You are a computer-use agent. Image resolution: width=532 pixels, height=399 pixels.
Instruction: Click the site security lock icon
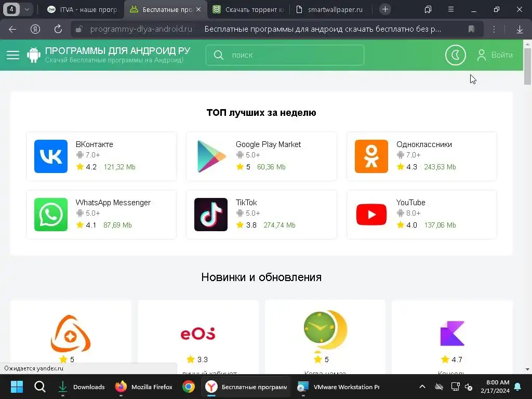[79, 29]
